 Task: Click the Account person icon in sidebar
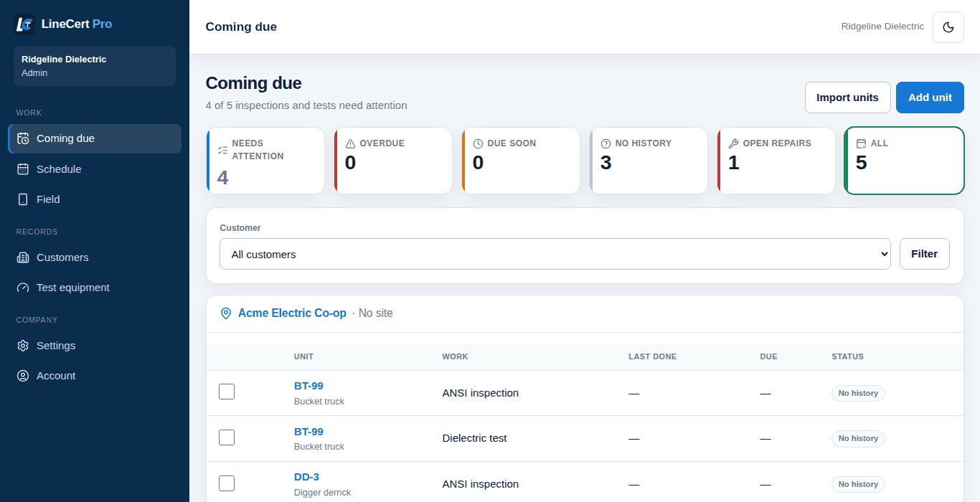coord(23,376)
